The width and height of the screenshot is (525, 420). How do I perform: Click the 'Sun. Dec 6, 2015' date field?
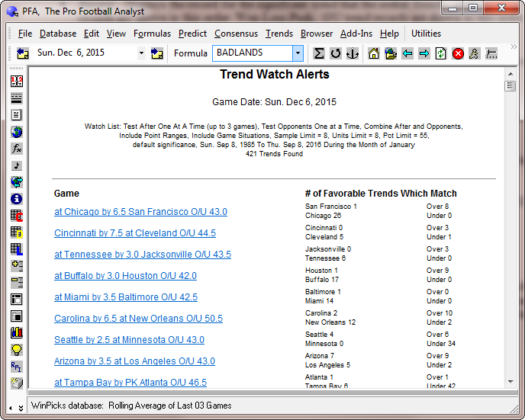click(86, 53)
